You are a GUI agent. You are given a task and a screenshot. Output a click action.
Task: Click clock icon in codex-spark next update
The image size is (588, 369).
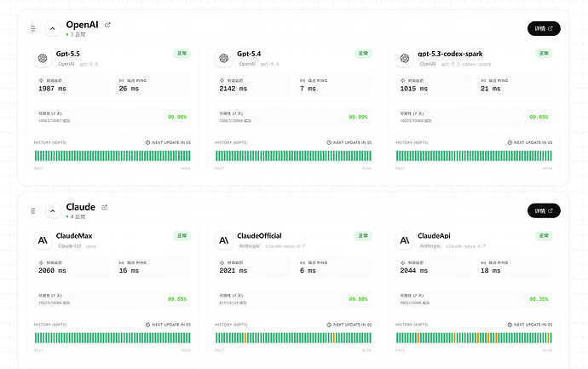tap(510, 142)
